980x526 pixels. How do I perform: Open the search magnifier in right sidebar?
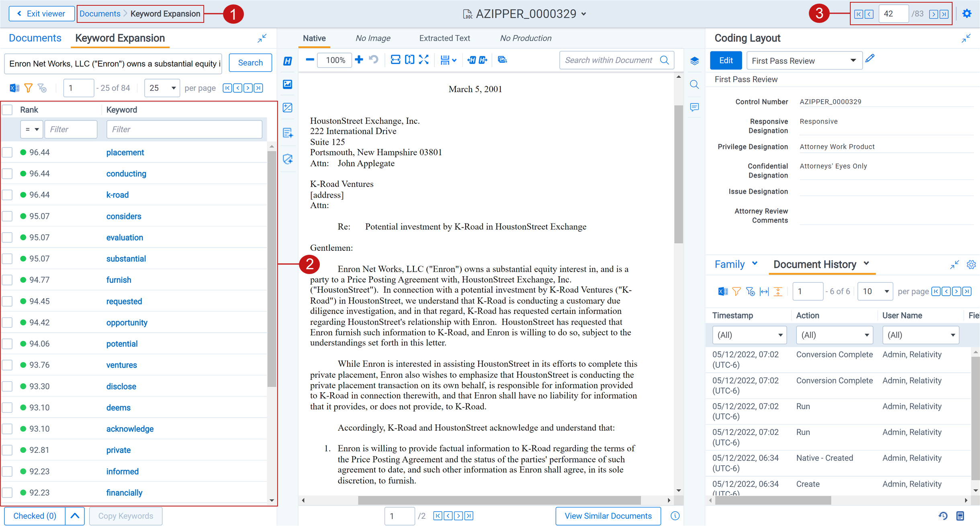(694, 84)
